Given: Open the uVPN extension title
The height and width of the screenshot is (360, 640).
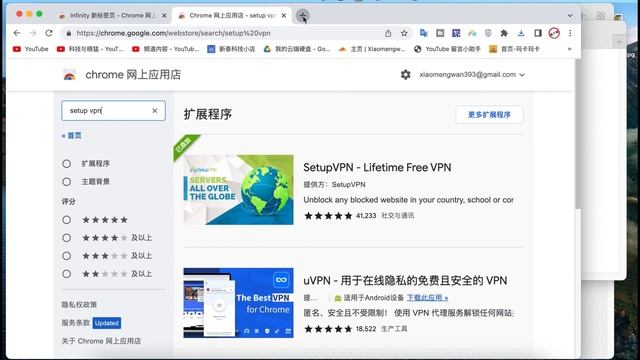Looking at the screenshot, I should (405, 281).
